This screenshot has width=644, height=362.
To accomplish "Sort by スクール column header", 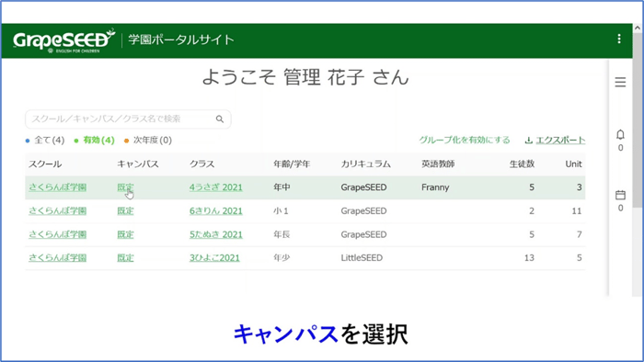I will click(45, 164).
